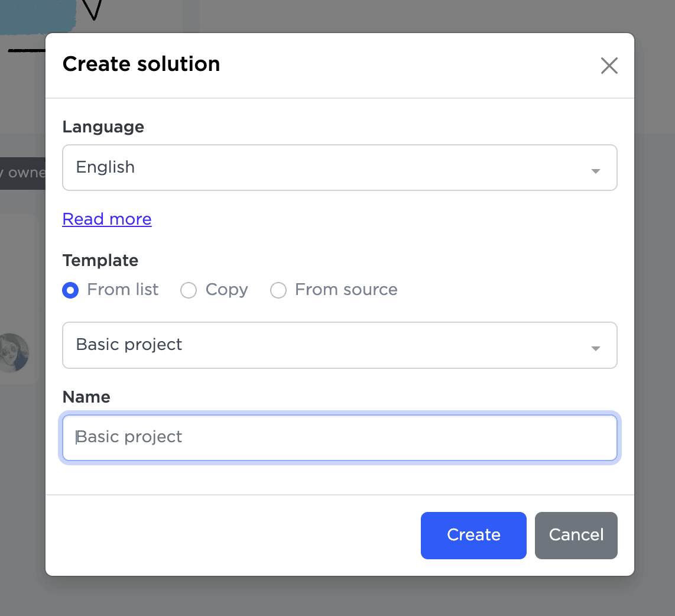Close the Create solution dialog

pos(609,66)
